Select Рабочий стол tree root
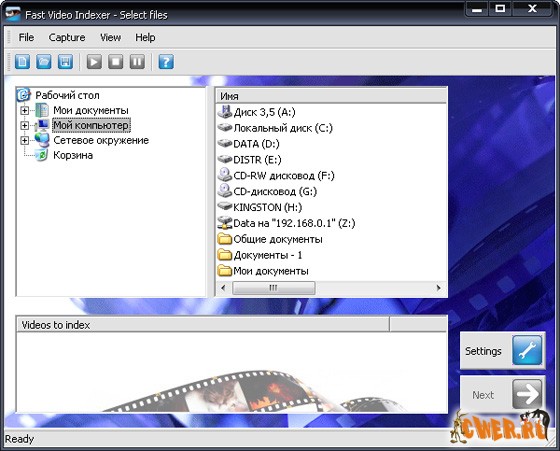This screenshot has width=560, height=451. (67, 95)
